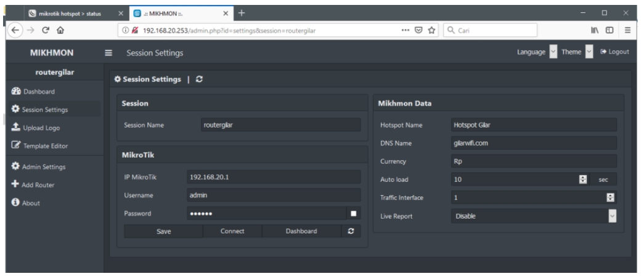Click refresh icon button next to Dashboard button

click(x=351, y=231)
